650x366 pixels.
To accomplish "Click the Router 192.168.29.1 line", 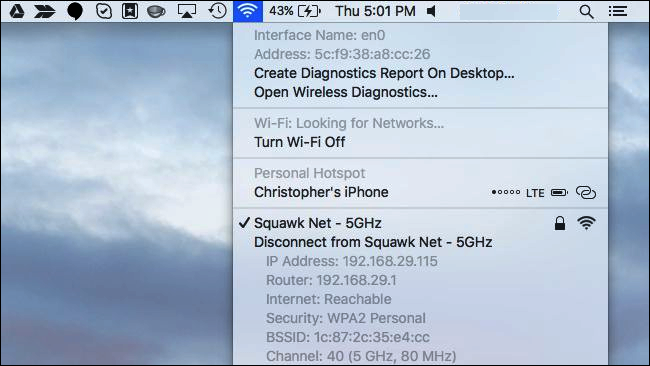I will pyautogui.click(x=331, y=280).
